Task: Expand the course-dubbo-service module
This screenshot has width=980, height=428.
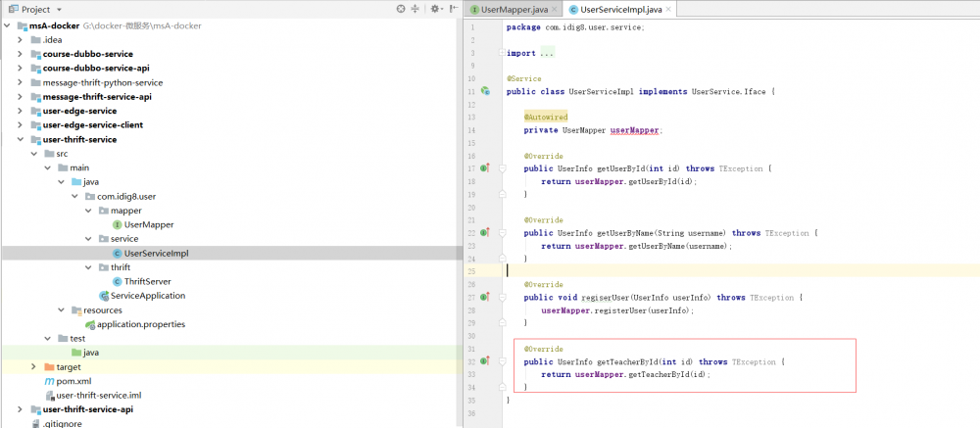Action: pos(20,54)
